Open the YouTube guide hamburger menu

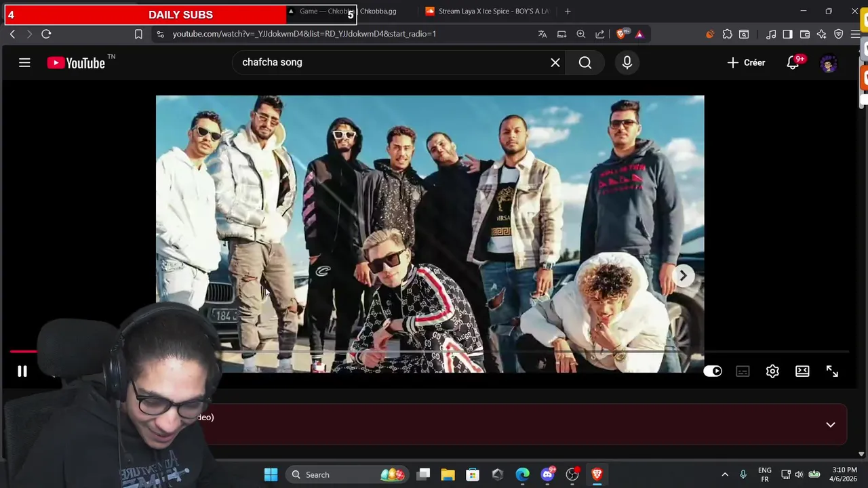pyautogui.click(x=24, y=62)
